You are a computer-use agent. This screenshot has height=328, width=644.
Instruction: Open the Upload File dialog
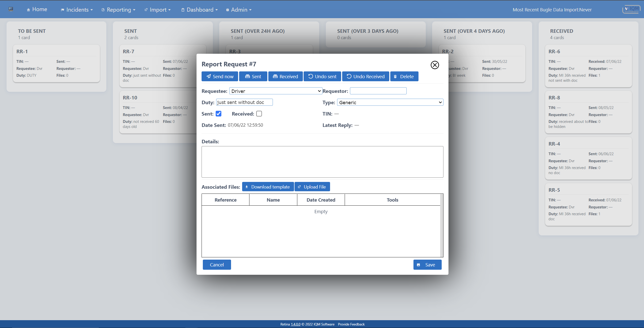312,187
